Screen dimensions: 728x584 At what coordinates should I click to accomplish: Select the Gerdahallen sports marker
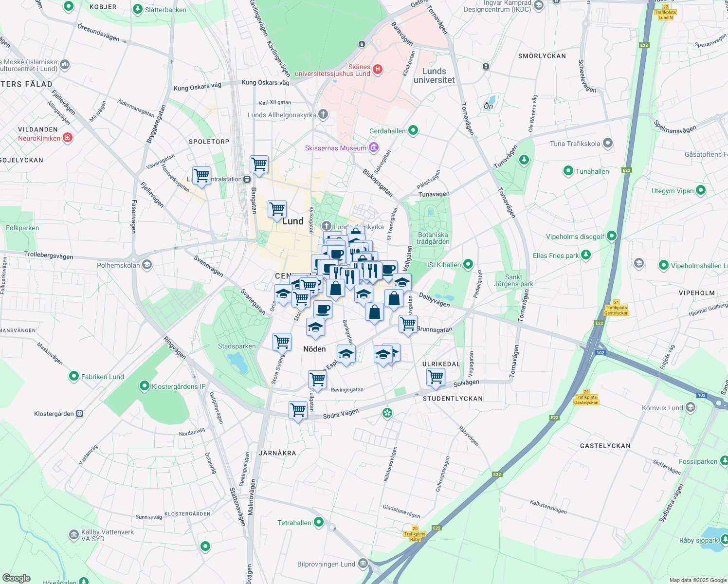click(x=413, y=130)
